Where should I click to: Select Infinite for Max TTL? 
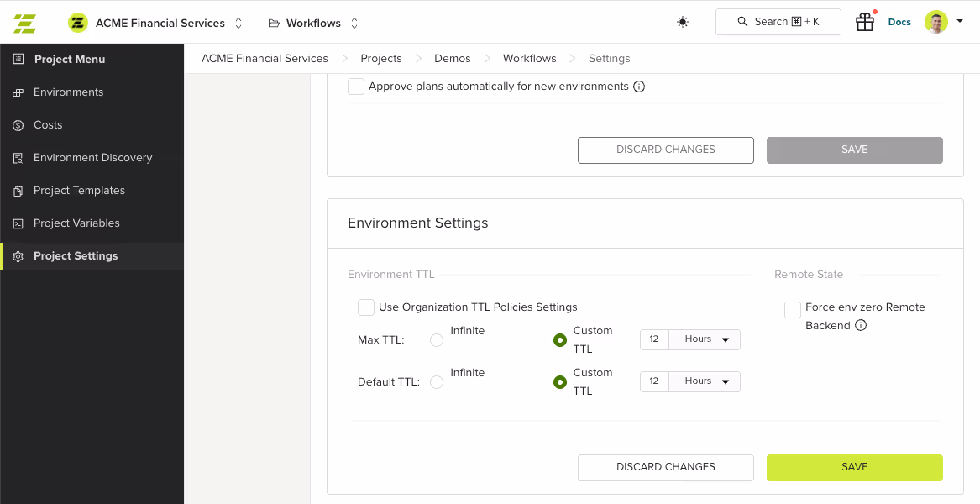click(436, 339)
